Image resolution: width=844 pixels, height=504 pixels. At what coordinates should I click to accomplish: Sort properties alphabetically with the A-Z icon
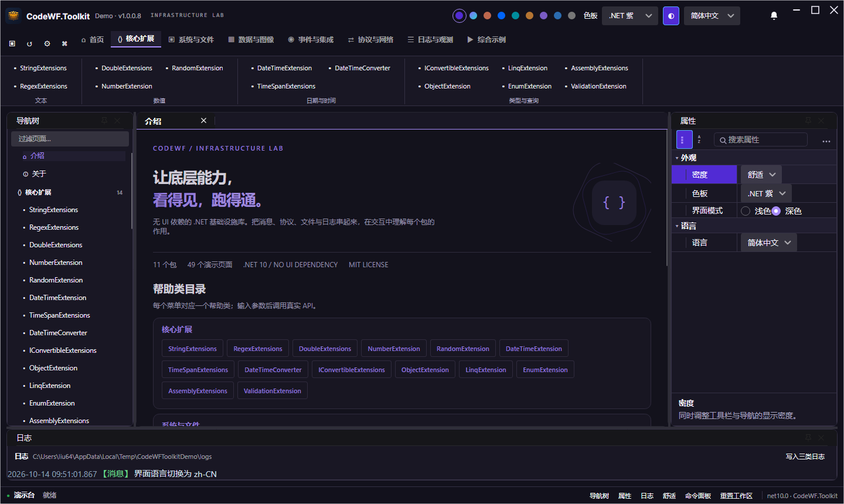[x=699, y=139]
